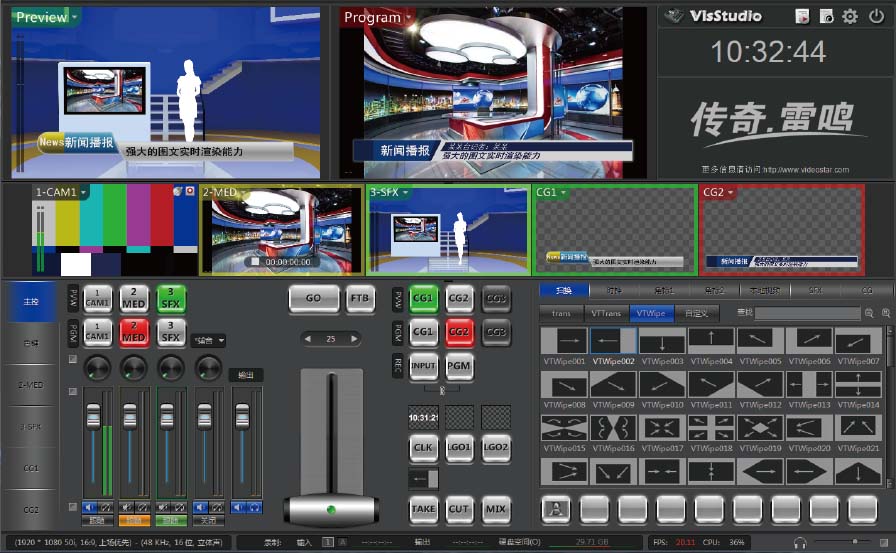Viewport: 896px width, 553px height.
Task: Open the settings gear icon
Action: tap(850, 16)
